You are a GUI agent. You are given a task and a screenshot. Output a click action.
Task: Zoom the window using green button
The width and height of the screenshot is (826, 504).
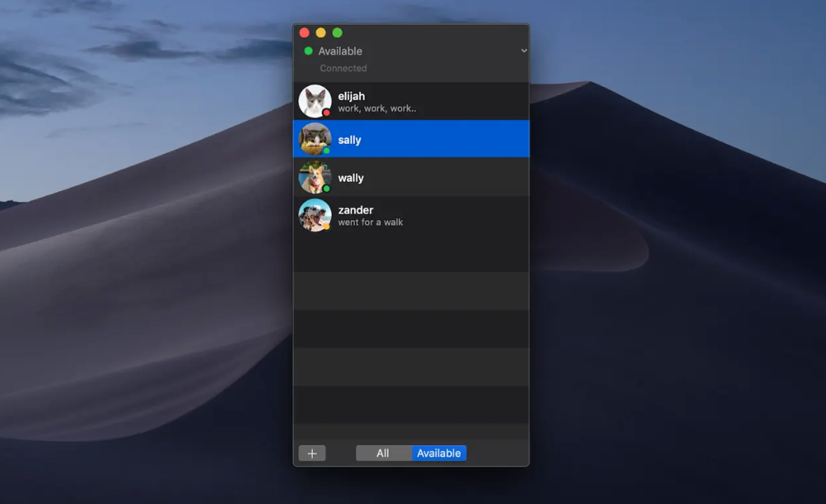(337, 33)
